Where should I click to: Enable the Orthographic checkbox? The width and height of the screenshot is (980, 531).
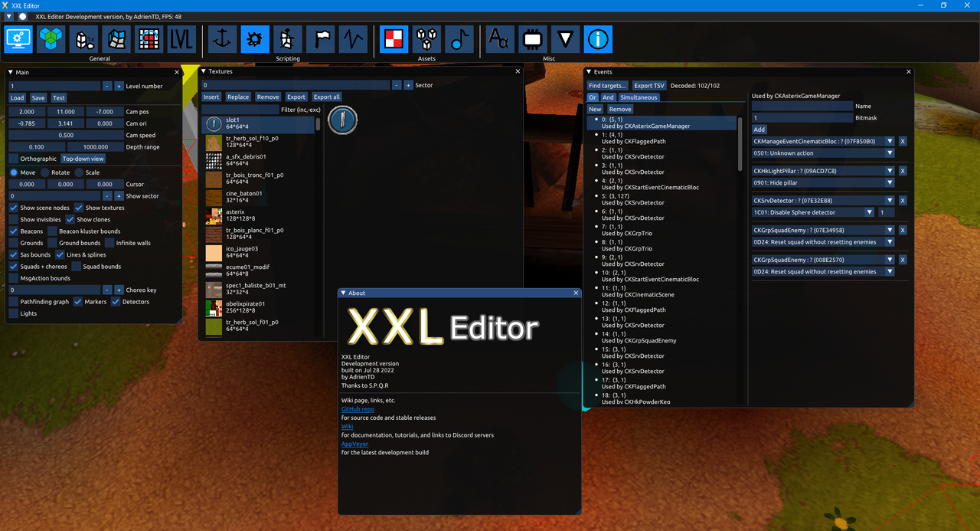coord(14,159)
